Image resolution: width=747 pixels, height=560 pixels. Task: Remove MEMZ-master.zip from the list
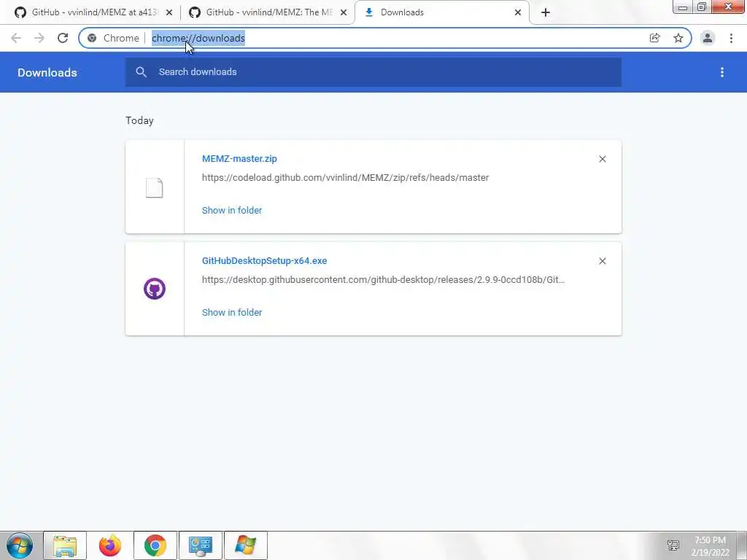(x=602, y=159)
